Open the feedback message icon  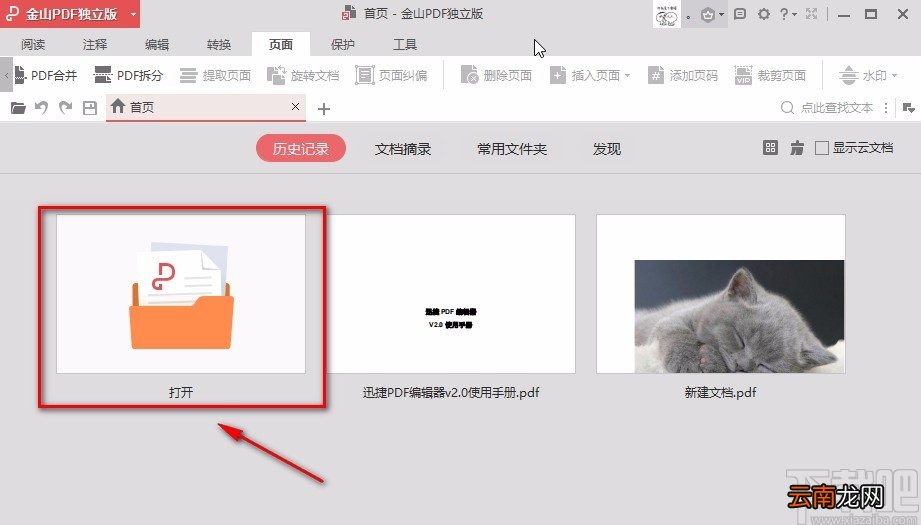[740, 14]
